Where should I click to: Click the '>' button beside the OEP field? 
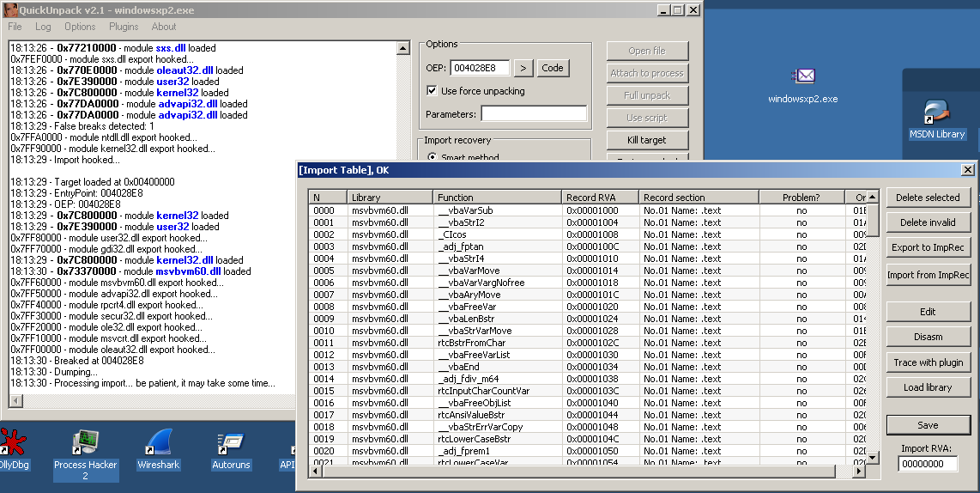[523, 68]
